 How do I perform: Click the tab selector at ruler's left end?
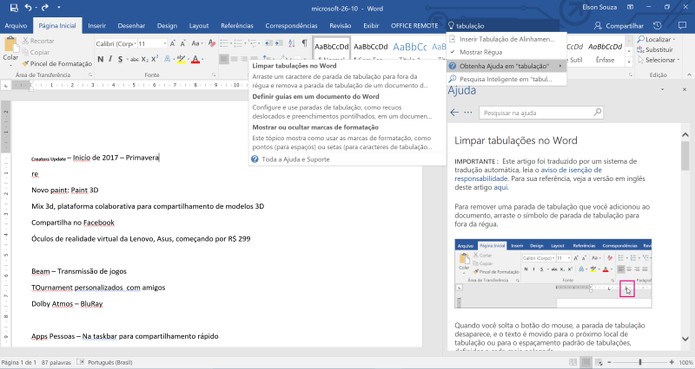6,85
